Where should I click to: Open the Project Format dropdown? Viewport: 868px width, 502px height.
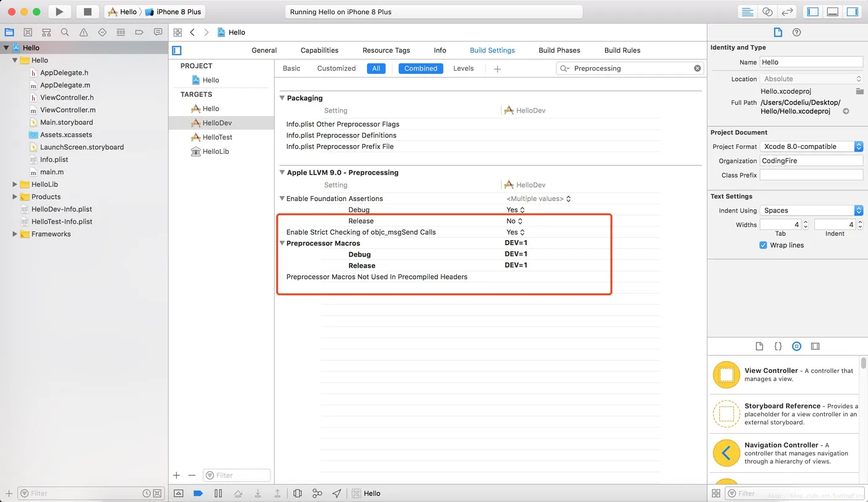click(812, 146)
